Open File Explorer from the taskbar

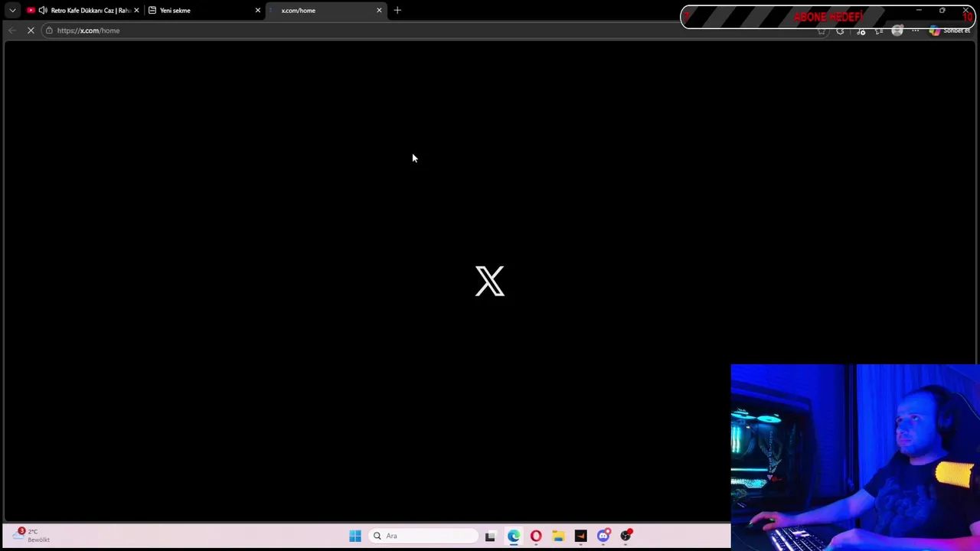coord(558,536)
